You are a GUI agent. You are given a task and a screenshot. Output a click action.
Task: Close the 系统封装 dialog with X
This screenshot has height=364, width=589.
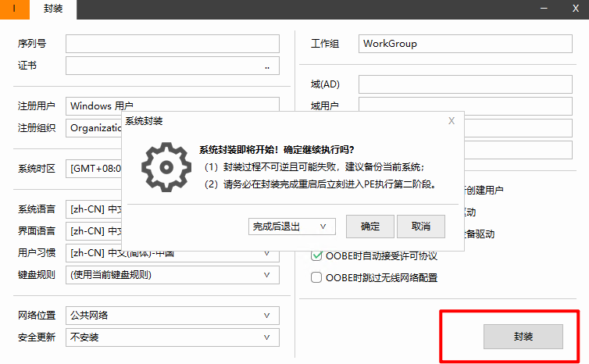(x=451, y=121)
